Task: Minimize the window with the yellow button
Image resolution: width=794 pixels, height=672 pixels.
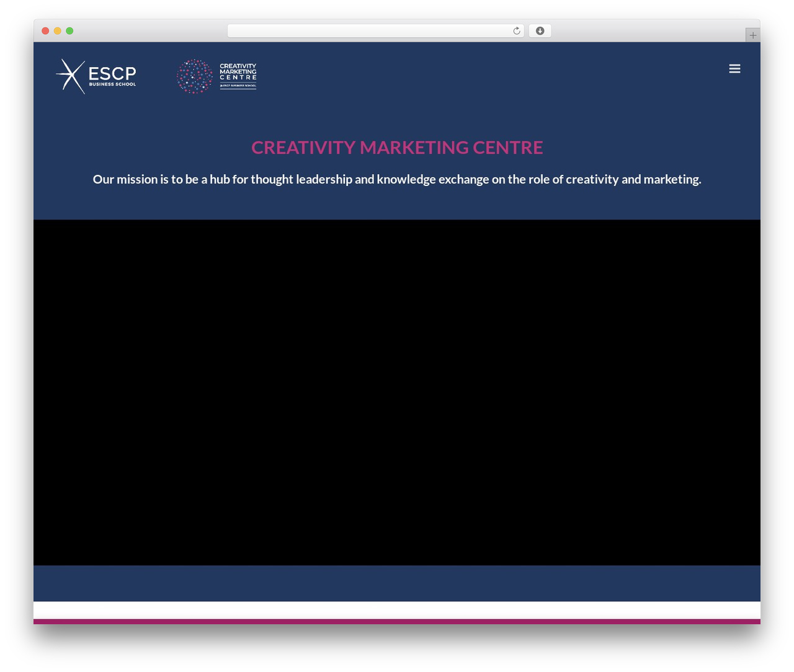Action: click(x=58, y=31)
